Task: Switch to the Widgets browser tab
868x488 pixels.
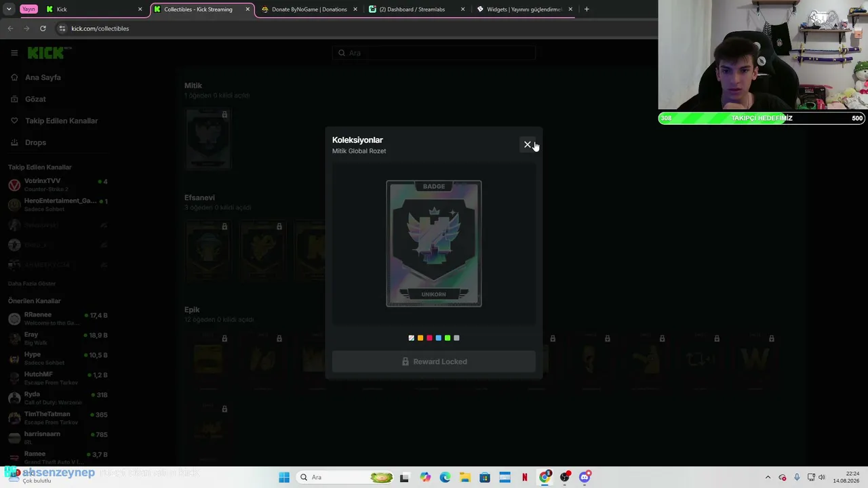Action: coord(525,9)
